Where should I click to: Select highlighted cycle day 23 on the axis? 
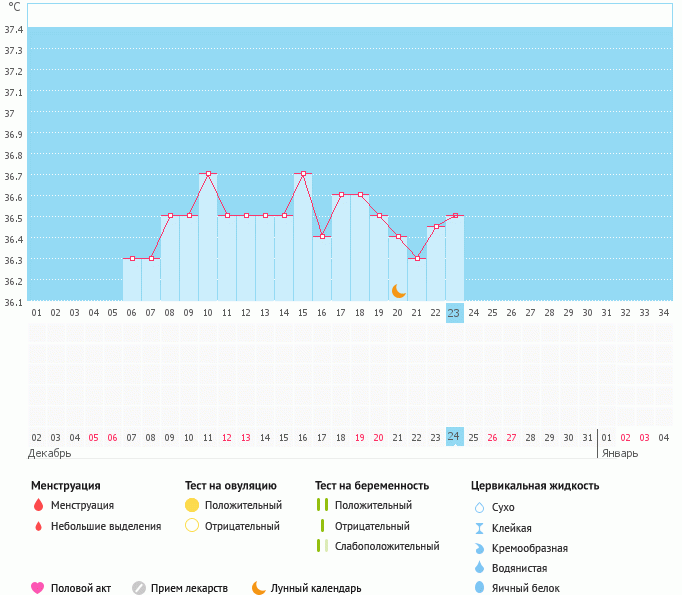coord(454,313)
